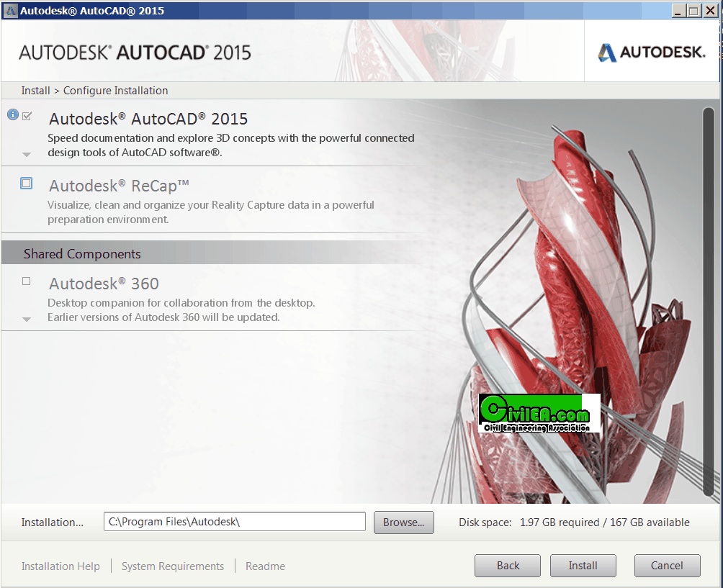This screenshot has width=723, height=588.
Task: Click the installation path input field
Action: pyautogui.click(x=235, y=522)
